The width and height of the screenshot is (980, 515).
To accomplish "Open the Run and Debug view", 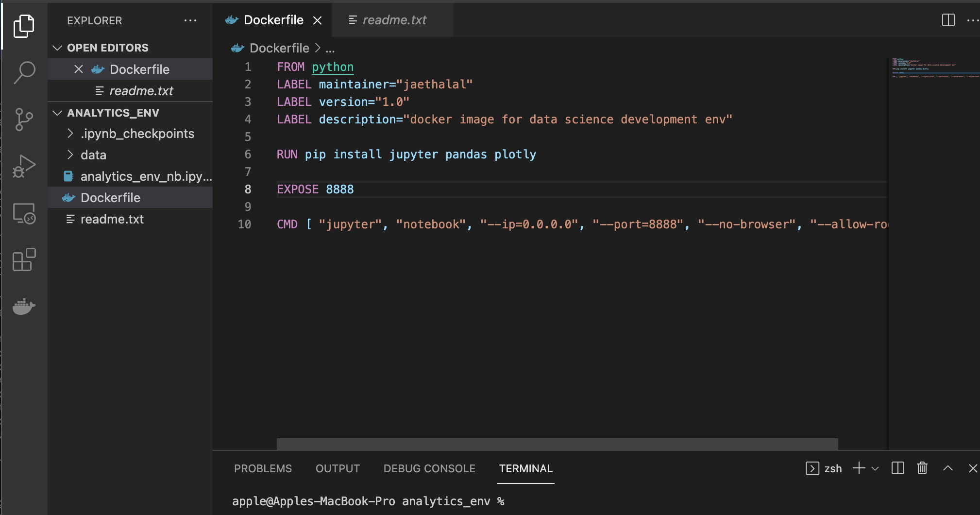I will (x=24, y=166).
